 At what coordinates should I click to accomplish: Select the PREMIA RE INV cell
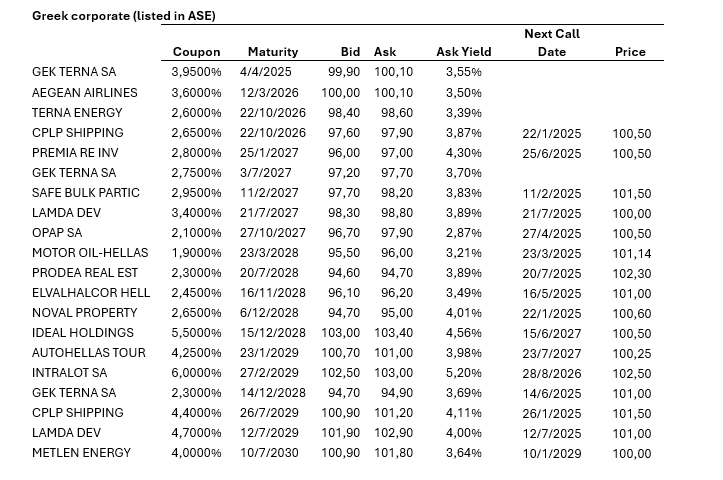[77, 152]
